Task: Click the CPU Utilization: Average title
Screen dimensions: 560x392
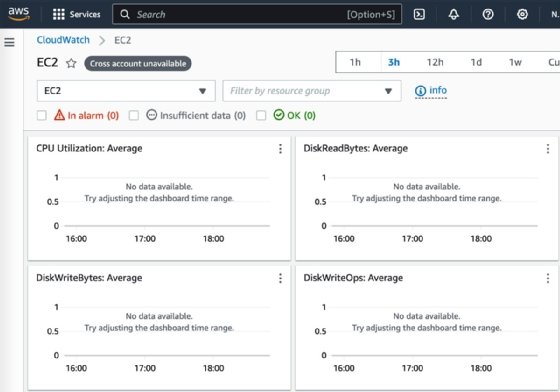Action: [89, 148]
